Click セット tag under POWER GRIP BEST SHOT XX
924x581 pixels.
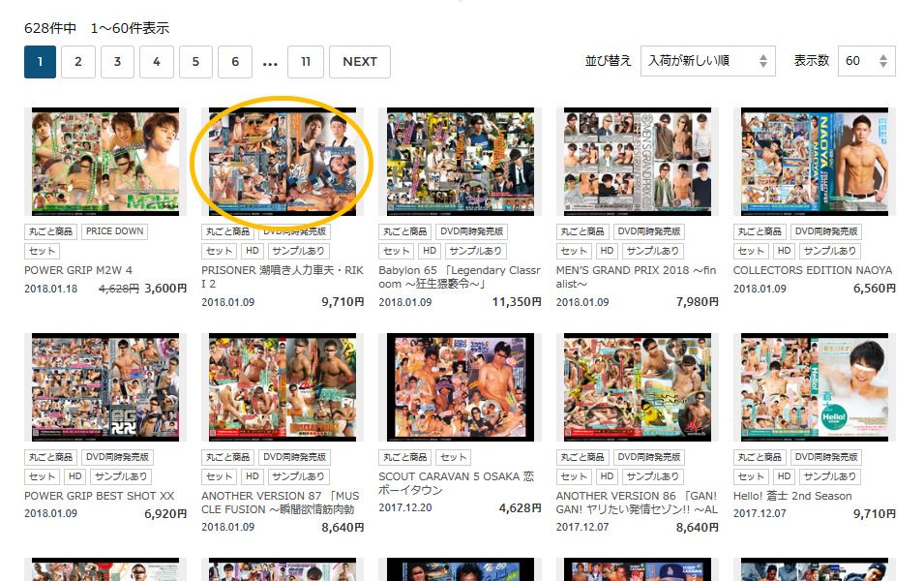click(x=42, y=476)
